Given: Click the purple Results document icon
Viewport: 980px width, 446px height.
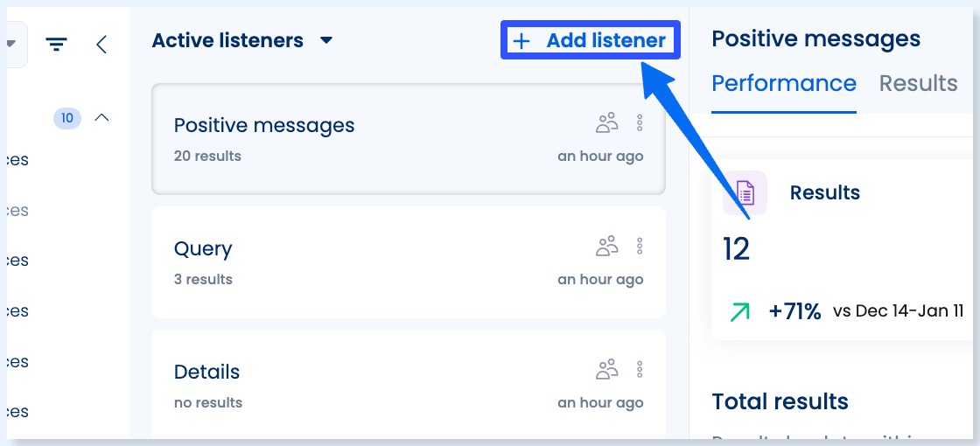Looking at the screenshot, I should (745, 192).
